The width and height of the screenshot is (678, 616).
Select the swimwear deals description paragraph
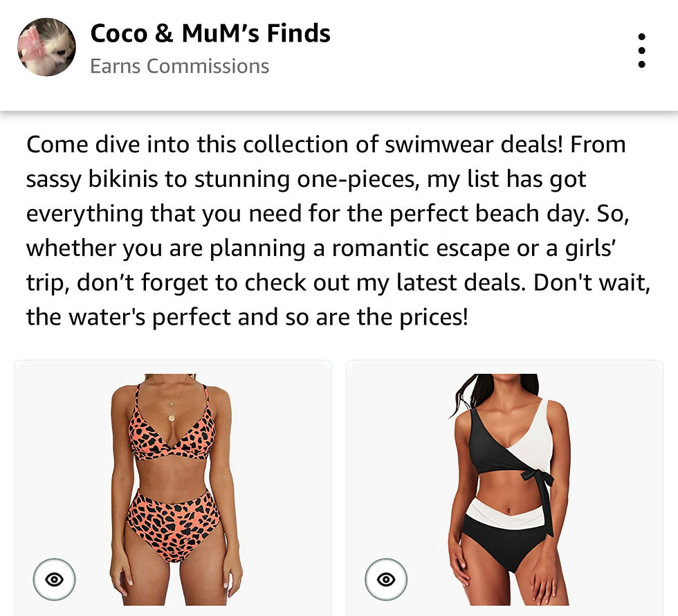pyautogui.click(x=338, y=231)
